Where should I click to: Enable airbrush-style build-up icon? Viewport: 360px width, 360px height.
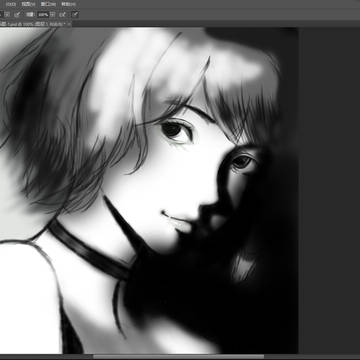[x=62, y=14]
